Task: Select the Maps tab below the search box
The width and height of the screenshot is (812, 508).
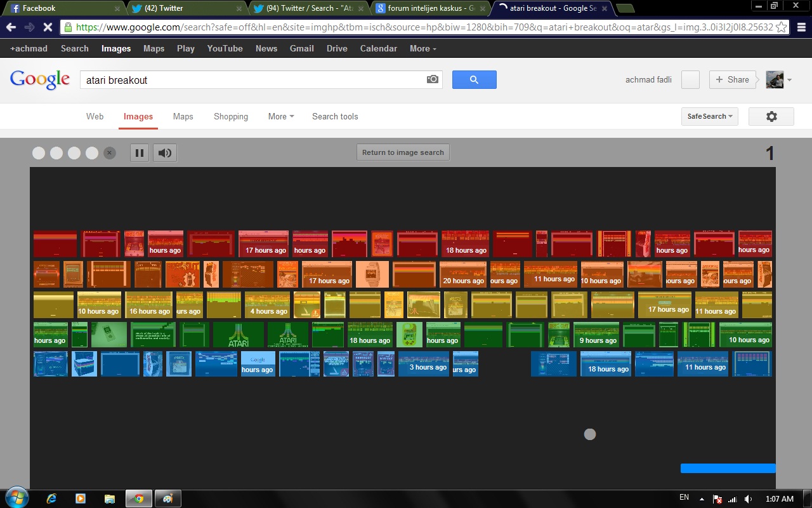Action: click(183, 116)
